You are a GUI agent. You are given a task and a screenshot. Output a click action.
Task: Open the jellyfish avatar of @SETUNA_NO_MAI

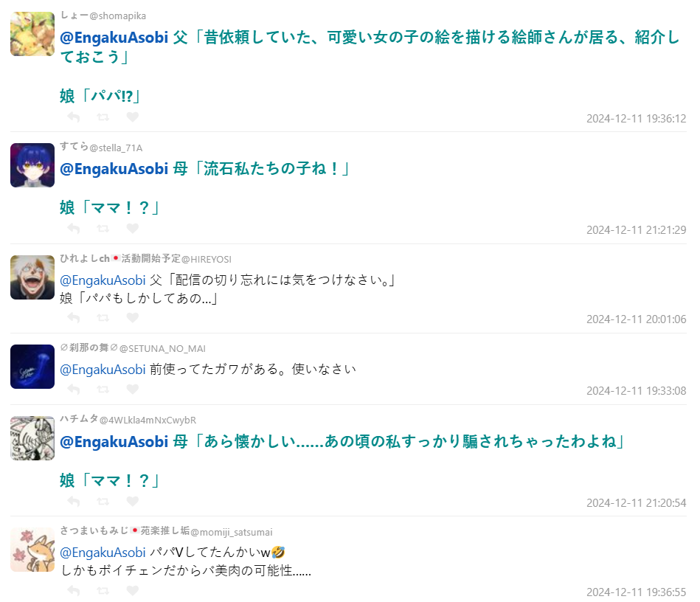(x=32, y=367)
